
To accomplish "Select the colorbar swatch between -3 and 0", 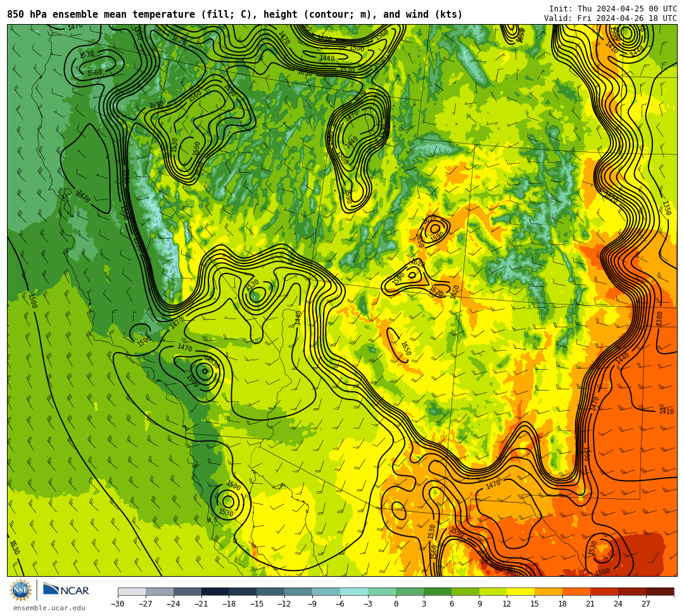I will coord(382,591).
